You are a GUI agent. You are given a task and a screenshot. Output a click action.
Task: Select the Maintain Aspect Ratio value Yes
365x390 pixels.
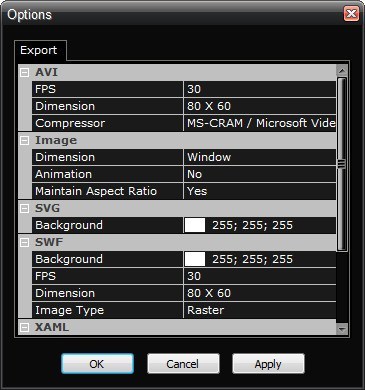(260, 191)
